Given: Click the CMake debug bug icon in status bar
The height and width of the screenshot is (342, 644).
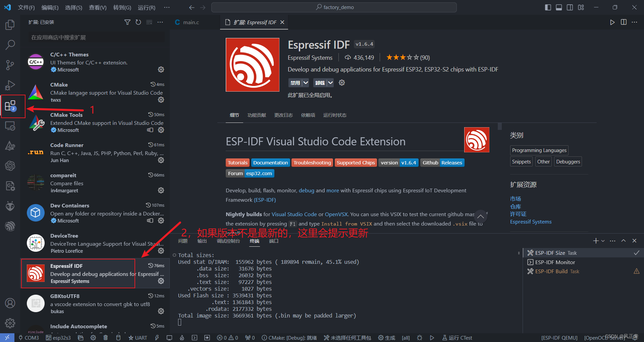Looking at the screenshot, I should tap(419, 338).
